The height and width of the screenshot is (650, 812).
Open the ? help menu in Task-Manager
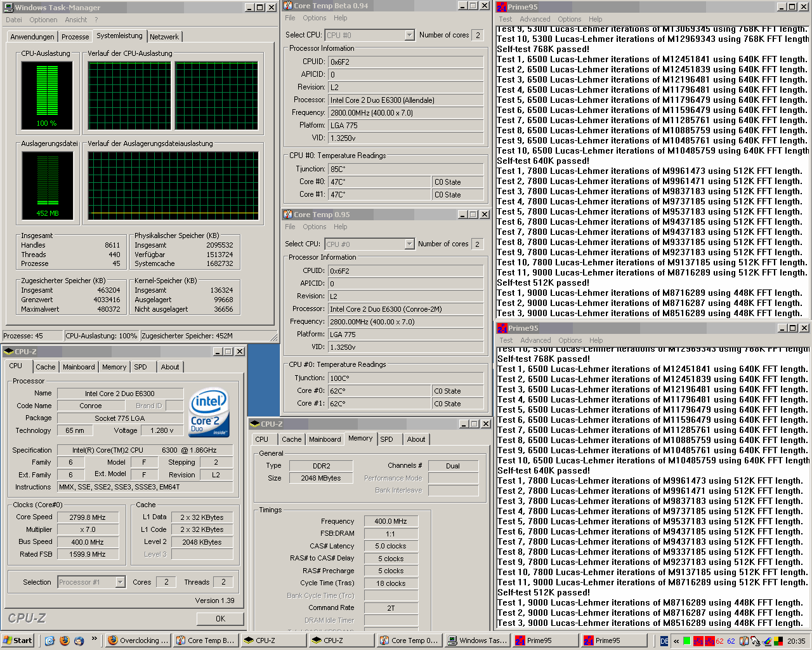pyautogui.click(x=96, y=20)
